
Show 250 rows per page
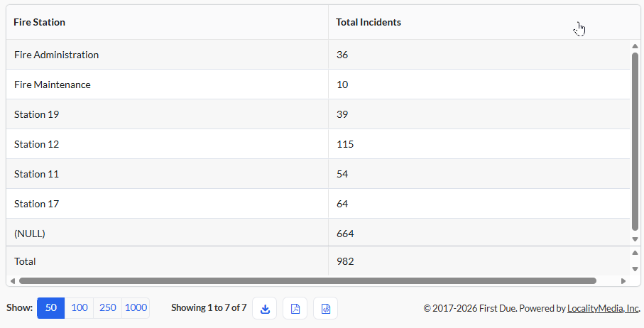click(x=108, y=308)
